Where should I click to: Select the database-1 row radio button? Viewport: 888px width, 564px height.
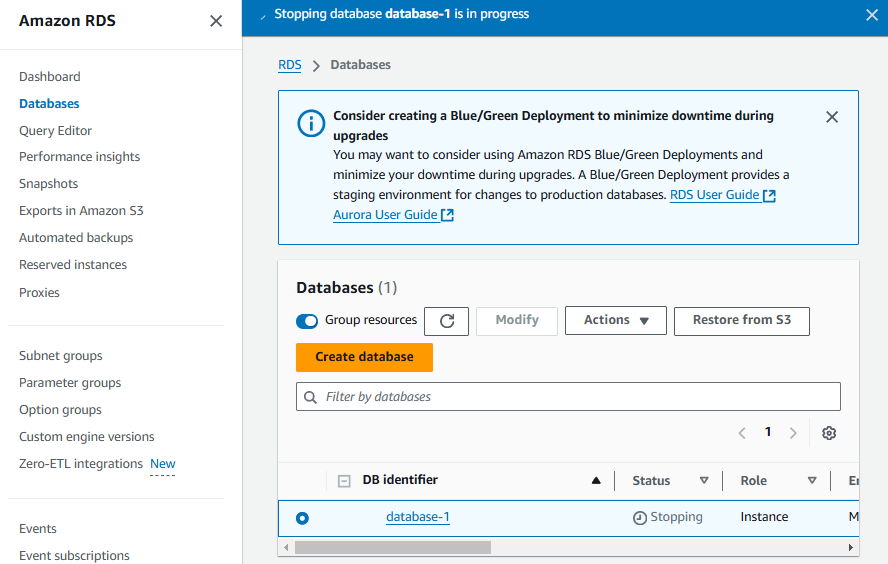point(302,518)
